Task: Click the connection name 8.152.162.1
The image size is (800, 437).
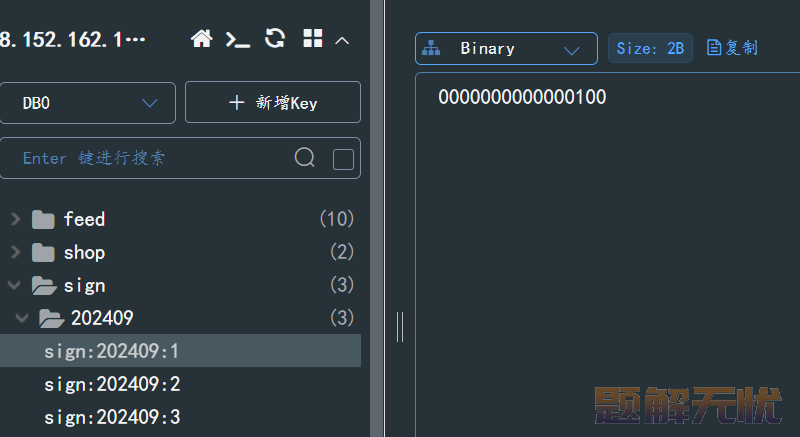Action: (72, 39)
